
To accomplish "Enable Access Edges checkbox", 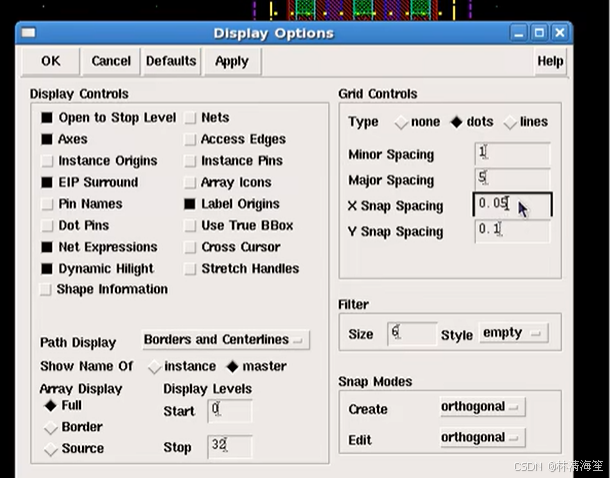I will click(190, 139).
